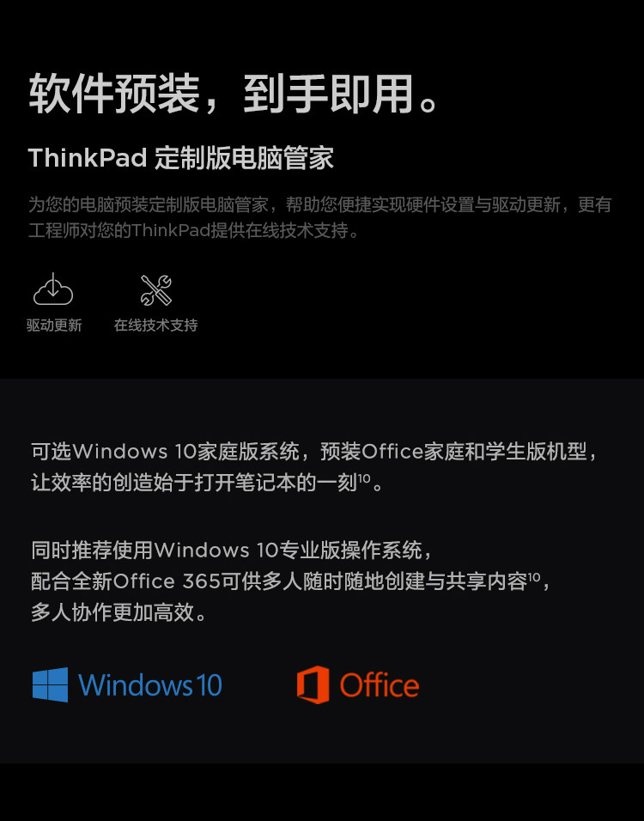Click the line 同时推荐使用Windows 10专业版操作系统
Screen dimensions: 644x821
click(232, 550)
